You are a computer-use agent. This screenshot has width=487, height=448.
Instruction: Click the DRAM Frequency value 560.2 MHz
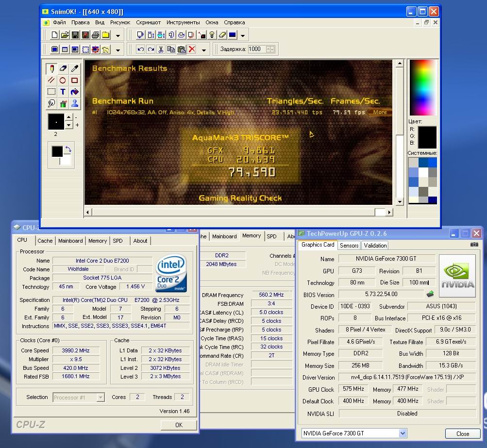[x=271, y=295]
